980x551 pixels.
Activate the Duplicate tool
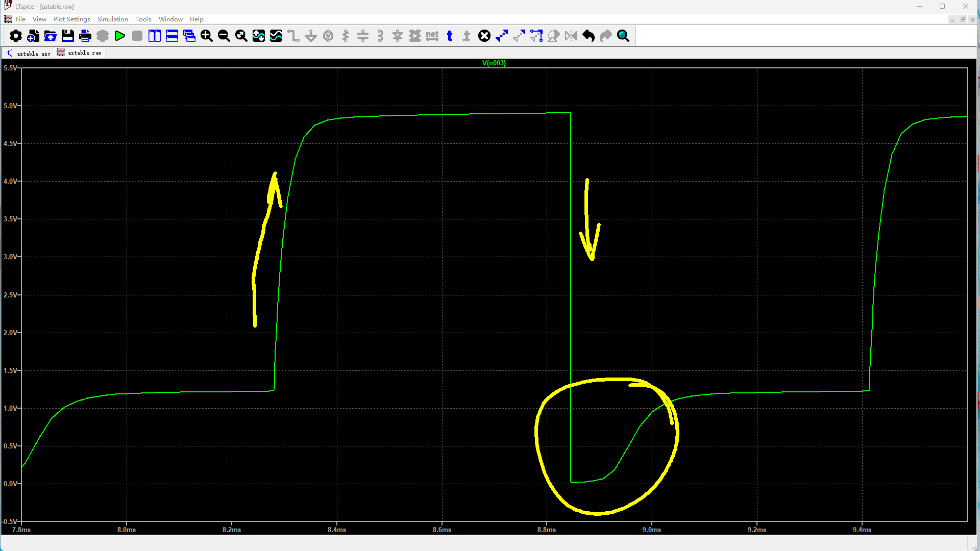coord(502,36)
